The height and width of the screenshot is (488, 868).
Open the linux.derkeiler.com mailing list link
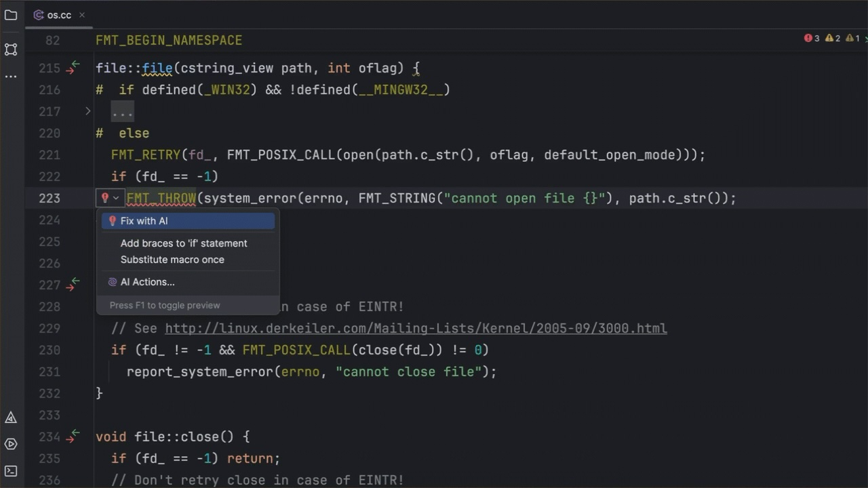[x=416, y=328]
